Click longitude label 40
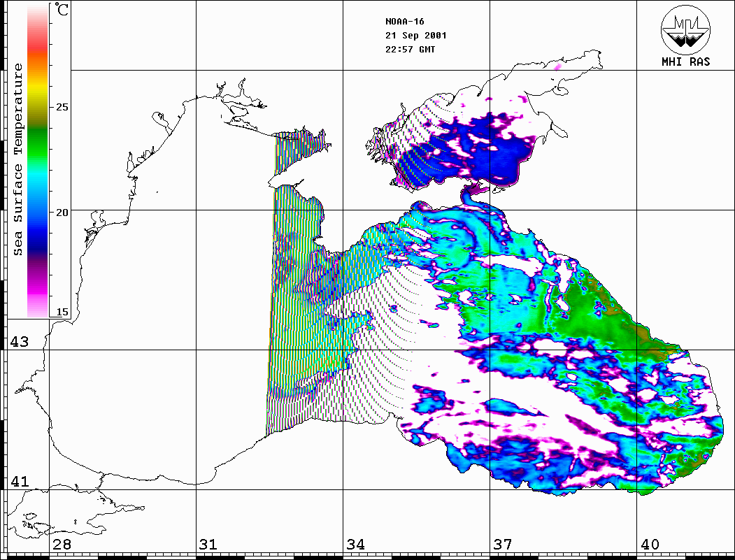The width and height of the screenshot is (735, 560). (x=650, y=545)
